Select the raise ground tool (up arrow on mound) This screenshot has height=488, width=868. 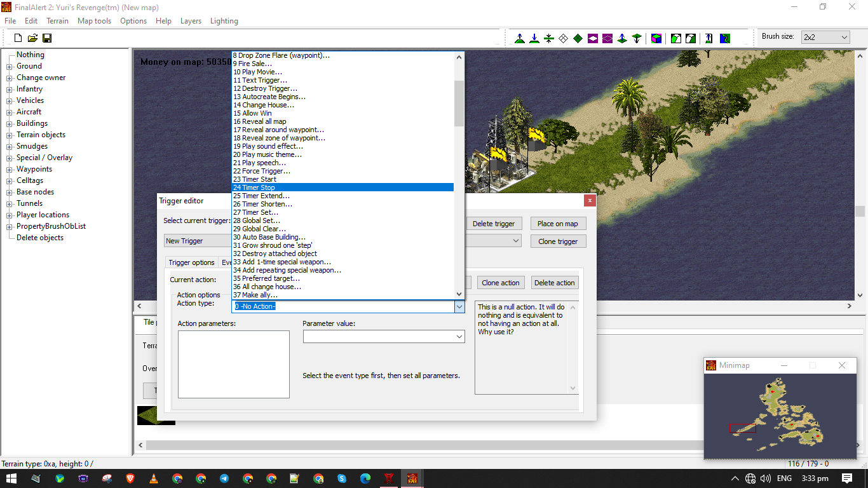(520, 38)
